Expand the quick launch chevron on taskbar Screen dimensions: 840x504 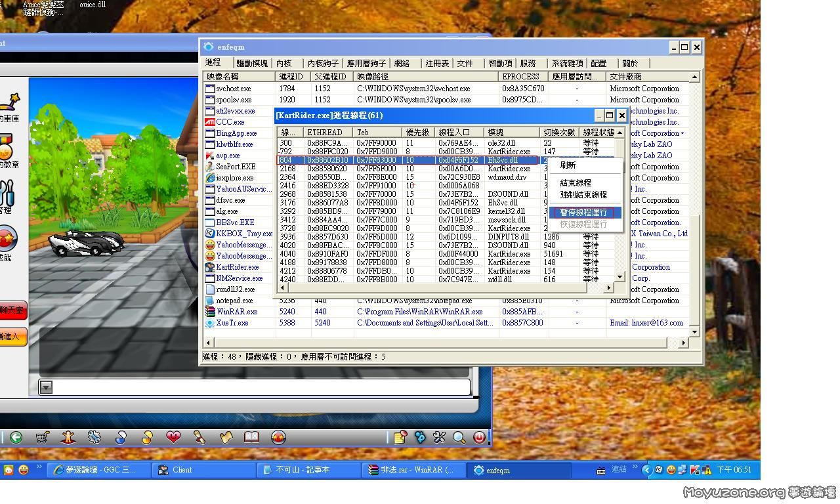point(39,468)
